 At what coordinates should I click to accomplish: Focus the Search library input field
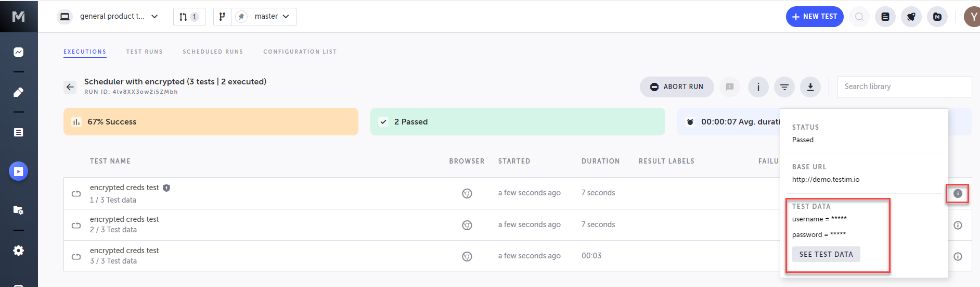(904, 87)
